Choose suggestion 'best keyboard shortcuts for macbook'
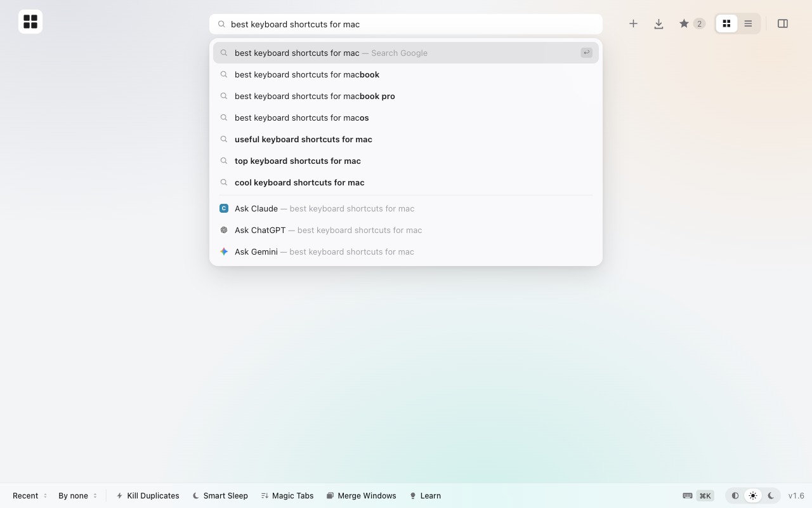Viewport: 812px width, 508px height. point(406,74)
